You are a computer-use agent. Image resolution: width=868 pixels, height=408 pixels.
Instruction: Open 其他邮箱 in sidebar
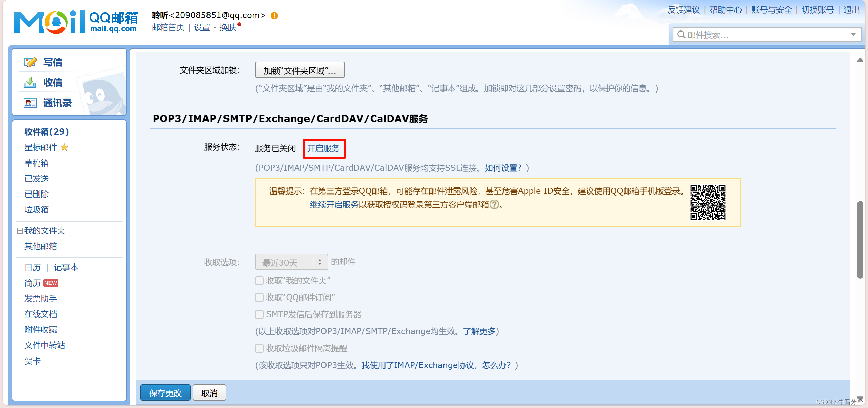[x=41, y=246]
